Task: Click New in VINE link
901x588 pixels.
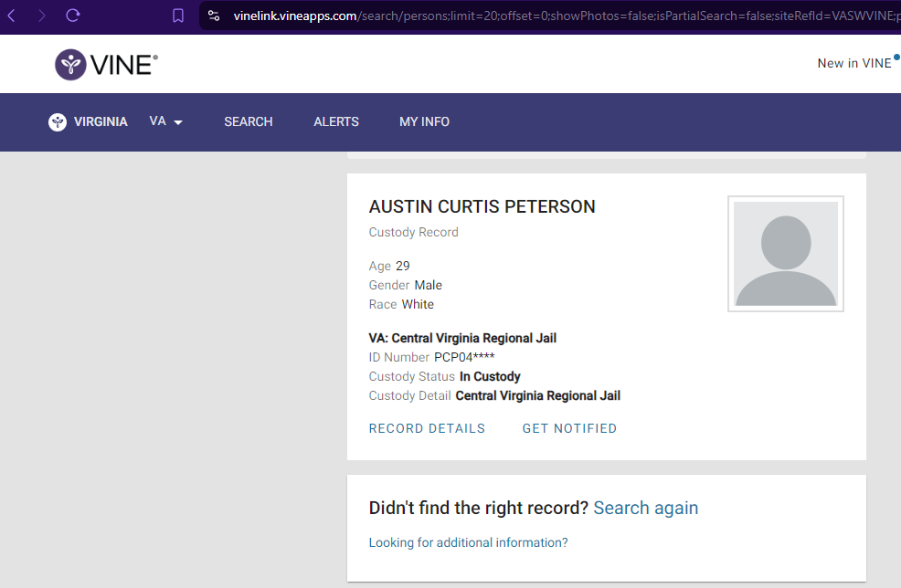Action: 854,63
